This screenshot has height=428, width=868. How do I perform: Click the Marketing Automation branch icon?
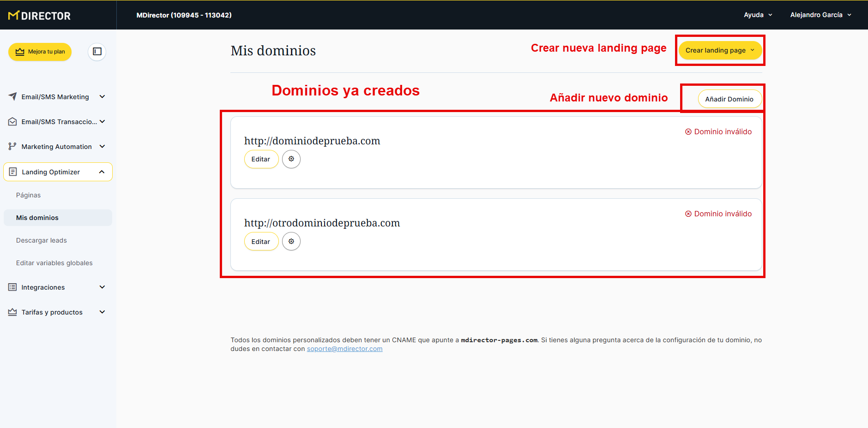coord(12,147)
